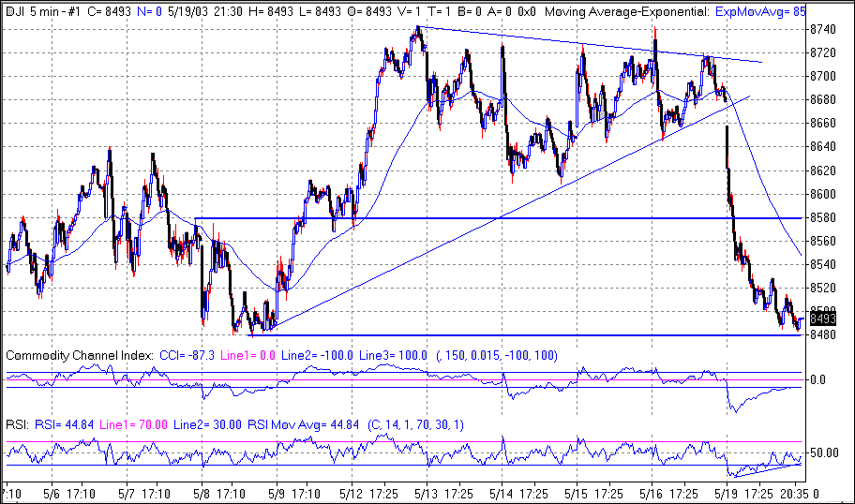
Task: Select the "H= 8493" high value
Action: pos(270,11)
